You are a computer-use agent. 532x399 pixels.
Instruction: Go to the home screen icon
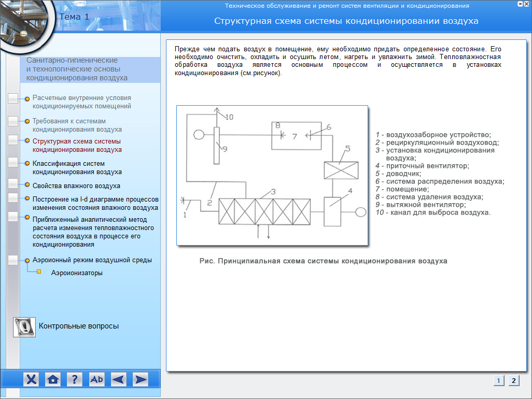53,379
